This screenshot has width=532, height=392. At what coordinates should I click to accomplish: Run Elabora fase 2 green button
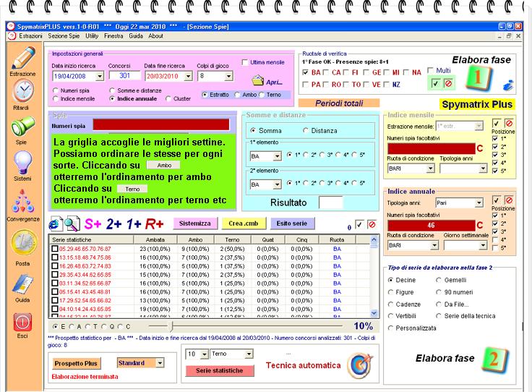[x=494, y=359]
